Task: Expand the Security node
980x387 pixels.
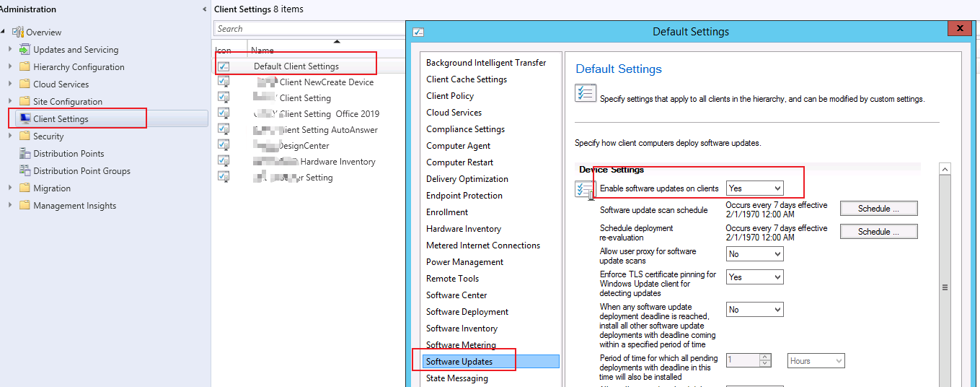Action: [10, 136]
